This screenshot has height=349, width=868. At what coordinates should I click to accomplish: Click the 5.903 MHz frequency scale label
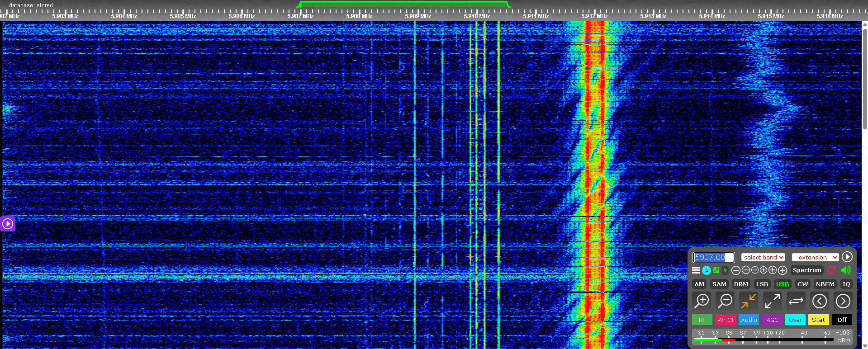pyautogui.click(x=65, y=16)
